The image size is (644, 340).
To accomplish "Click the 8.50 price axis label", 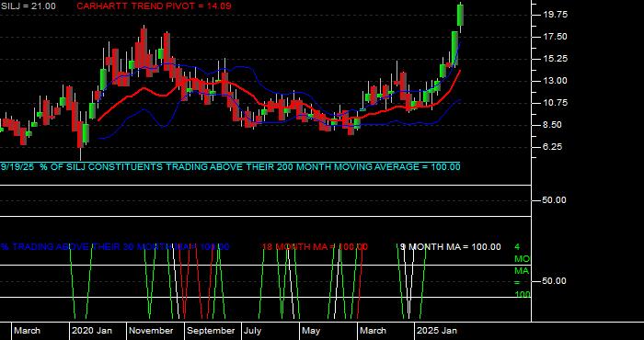I will 556,125.
